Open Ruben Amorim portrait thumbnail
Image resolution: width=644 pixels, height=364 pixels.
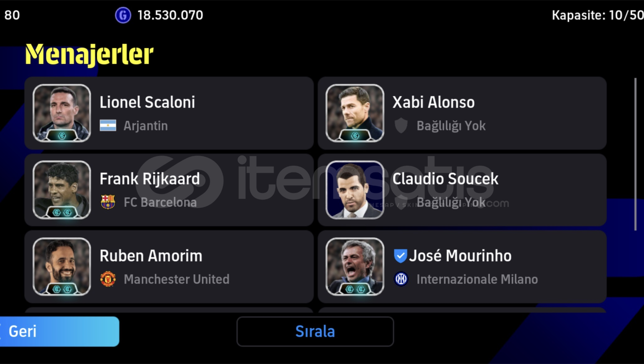[62, 267]
